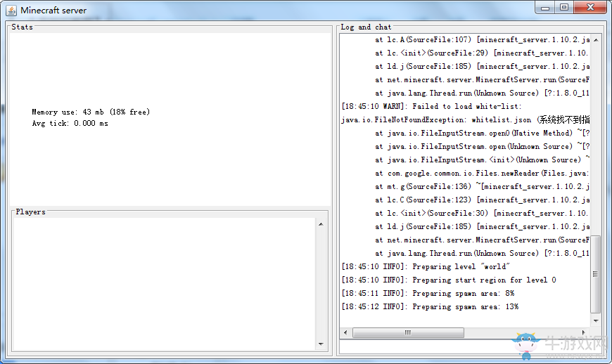Click the 'Memory use: 43 mb' text
The height and width of the screenshot is (364, 612).
point(91,112)
